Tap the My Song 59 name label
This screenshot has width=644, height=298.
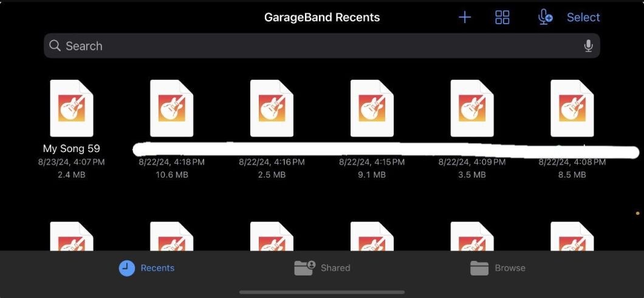coord(72,148)
